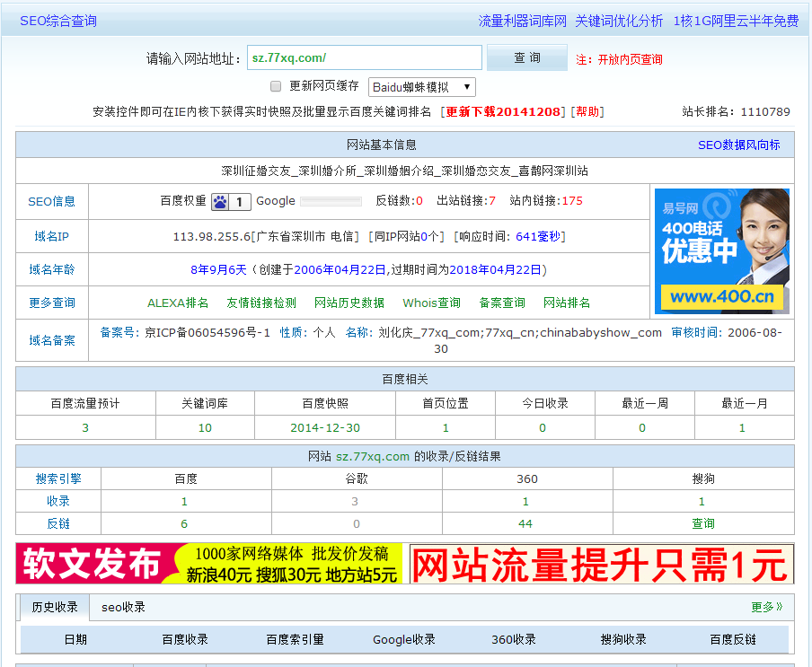This screenshot has width=812, height=667.
Task: Open SEO数据风向标 link
Action: click(x=738, y=145)
